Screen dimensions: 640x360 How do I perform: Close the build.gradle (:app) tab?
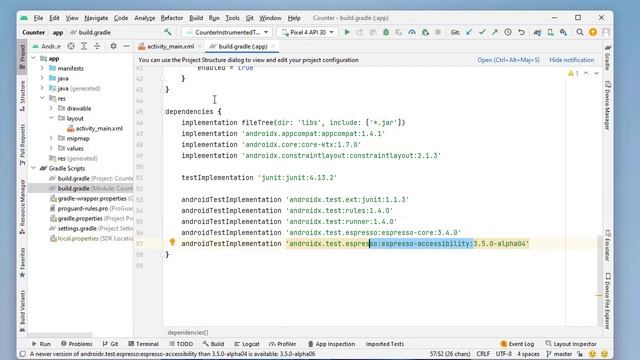coord(273,46)
